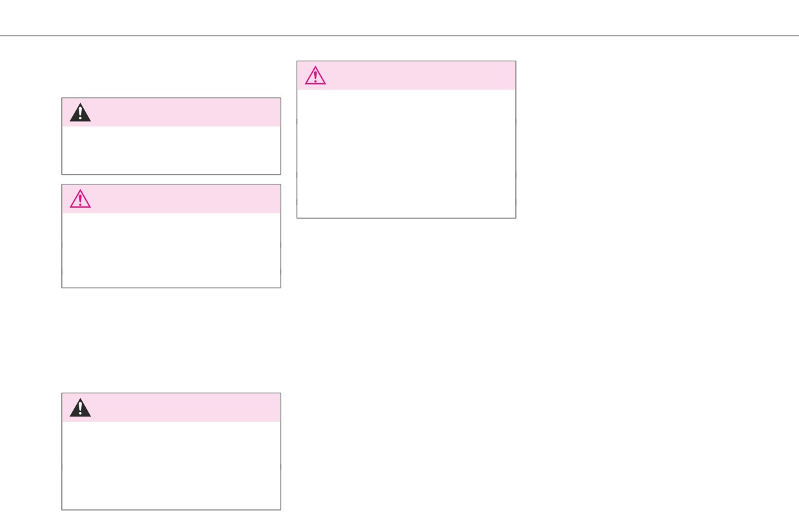Click the white body of the first black-icon warning box
799x532 pixels.
click(x=171, y=150)
